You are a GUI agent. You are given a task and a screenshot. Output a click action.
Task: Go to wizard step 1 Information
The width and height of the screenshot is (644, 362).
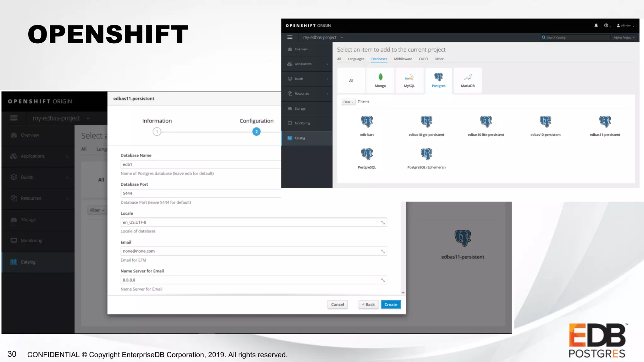coord(157,132)
